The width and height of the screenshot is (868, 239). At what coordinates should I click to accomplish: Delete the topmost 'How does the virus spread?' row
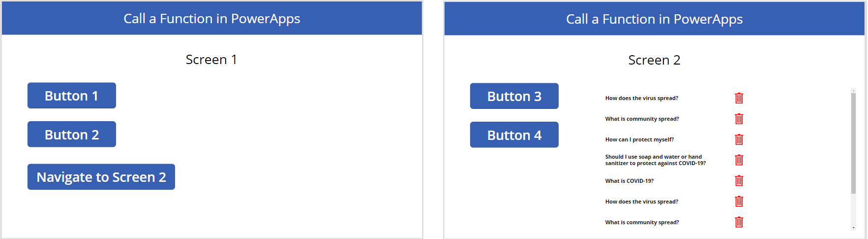coord(739,98)
